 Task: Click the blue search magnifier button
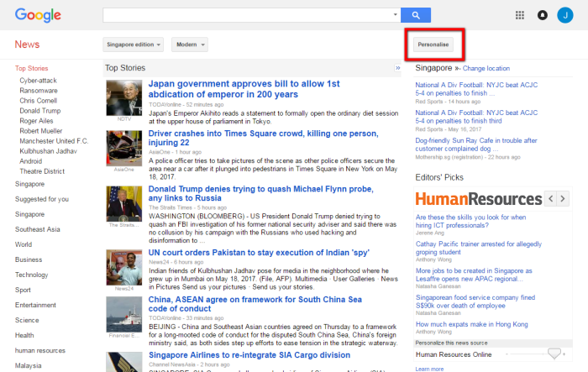point(416,15)
